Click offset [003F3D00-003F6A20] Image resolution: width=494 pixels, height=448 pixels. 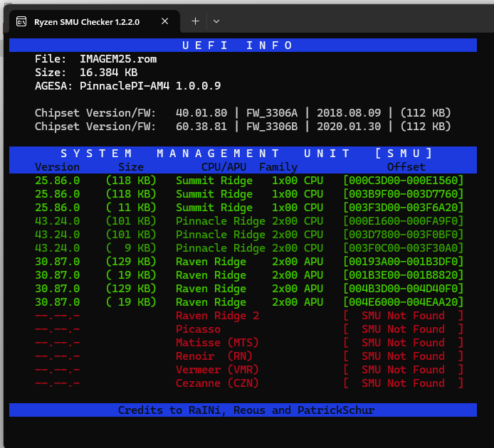click(404, 208)
